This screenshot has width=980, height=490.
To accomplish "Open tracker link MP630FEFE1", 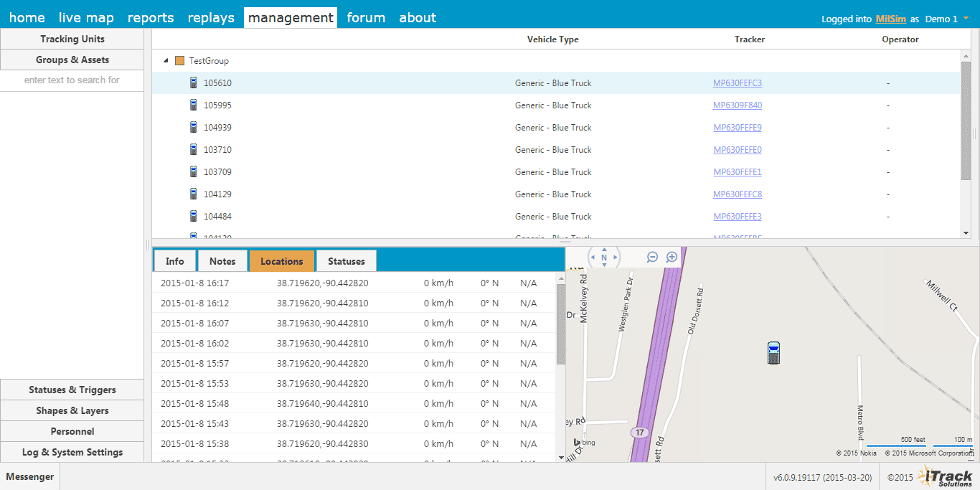I will pyautogui.click(x=738, y=172).
